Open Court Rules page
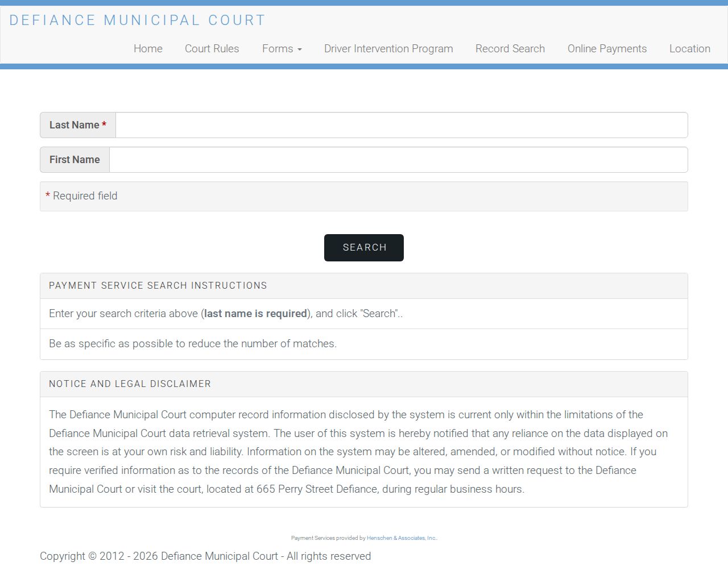This screenshot has height=566, width=728. (212, 49)
